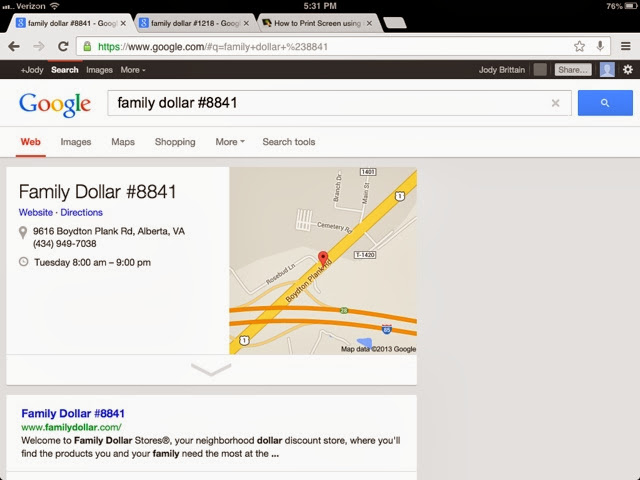Bookmark page with the star icon
Image resolution: width=640 pixels, height=480 pixels.
[x=579, y=46]
